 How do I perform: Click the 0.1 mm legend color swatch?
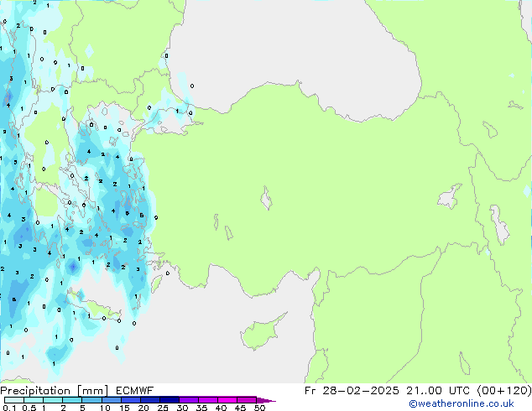tap(14, 400)
